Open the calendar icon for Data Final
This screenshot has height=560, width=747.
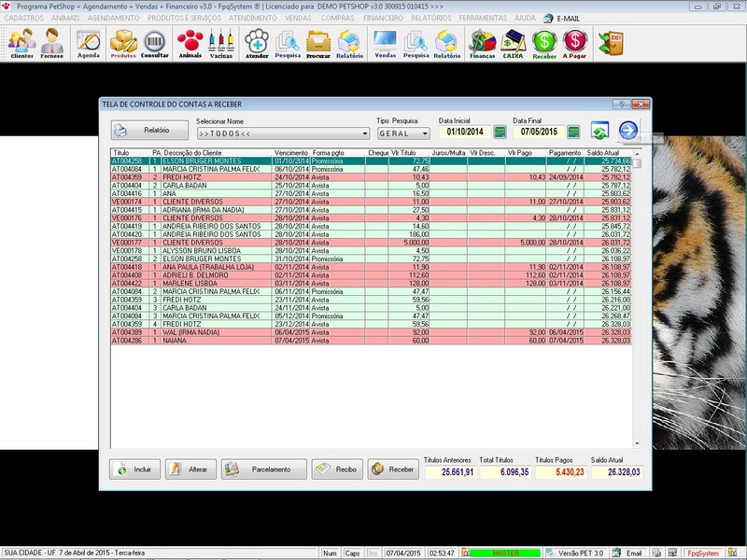pos(573,132)
